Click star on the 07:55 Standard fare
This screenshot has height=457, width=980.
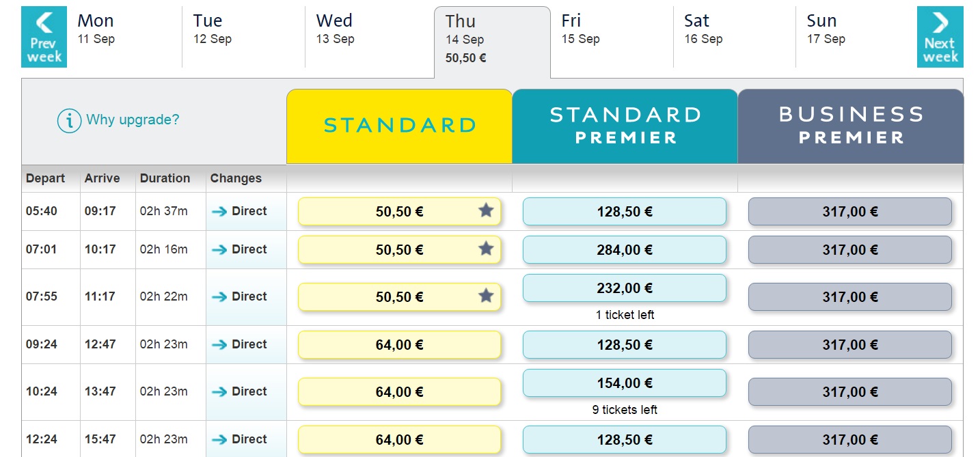(486, 296)
